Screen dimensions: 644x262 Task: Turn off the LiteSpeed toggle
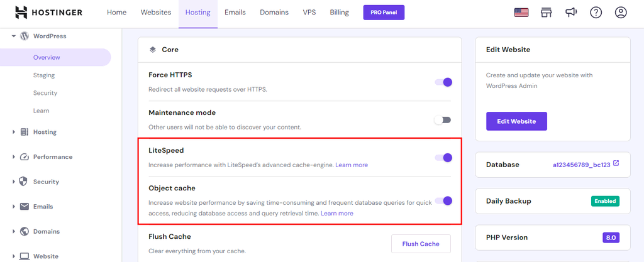(443, 158)
